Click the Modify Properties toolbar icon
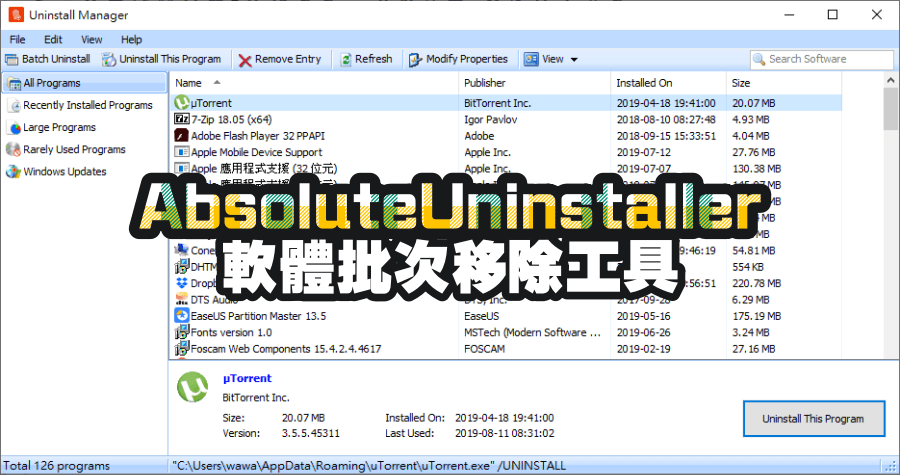This screenshot has height=475, width=900. (416, 60)
